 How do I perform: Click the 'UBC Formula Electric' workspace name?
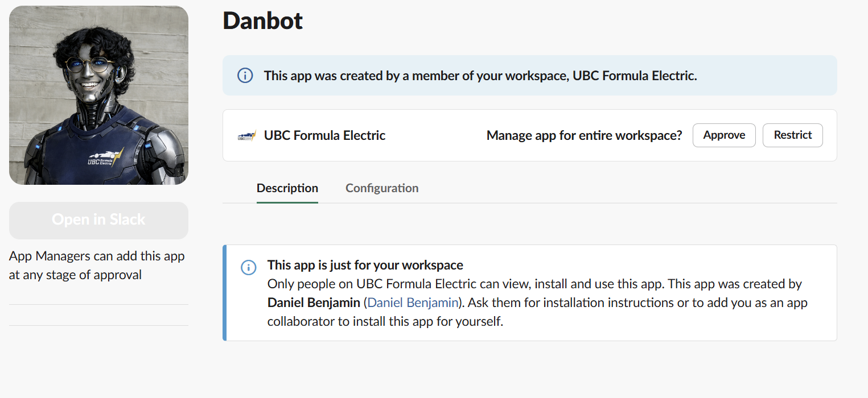pos(325,135)
